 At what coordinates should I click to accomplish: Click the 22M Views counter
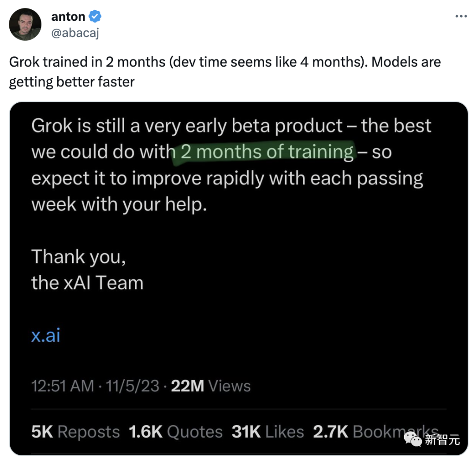(x=211, y=386)
